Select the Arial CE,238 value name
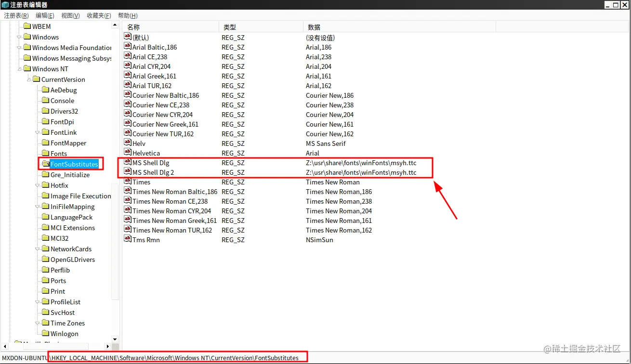 [x=150, y=57]
